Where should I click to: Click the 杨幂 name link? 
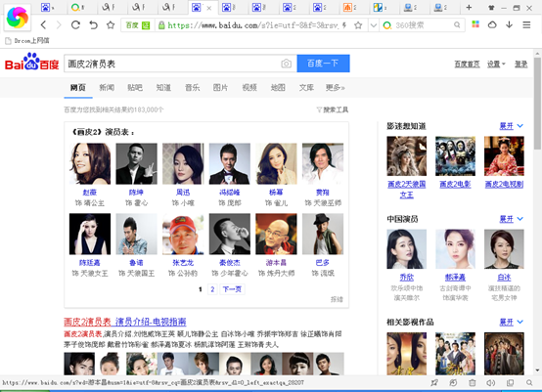point(276,193)
